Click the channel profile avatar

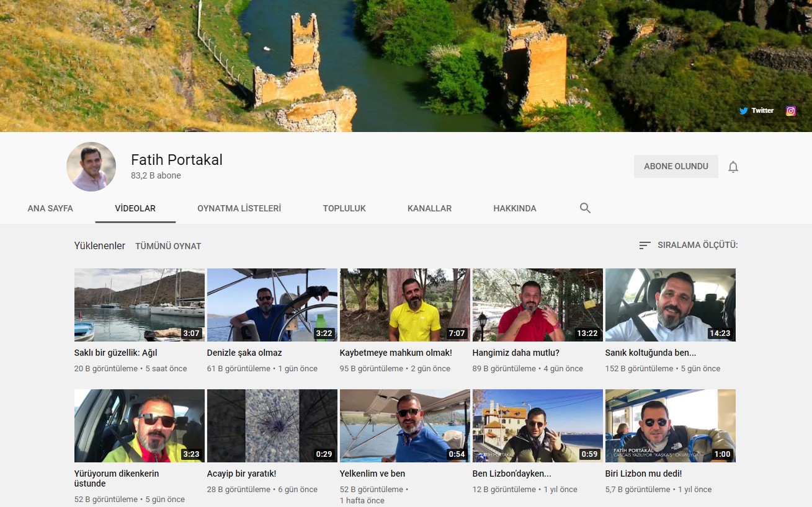click(x=91, y=167)
